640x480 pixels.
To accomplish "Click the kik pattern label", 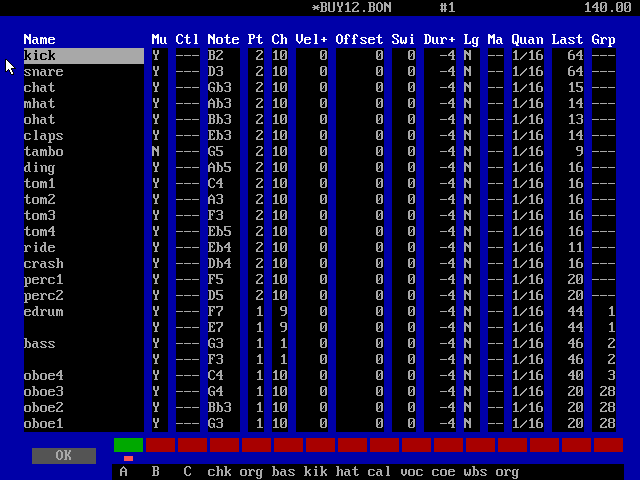I will tap(316, 472).
